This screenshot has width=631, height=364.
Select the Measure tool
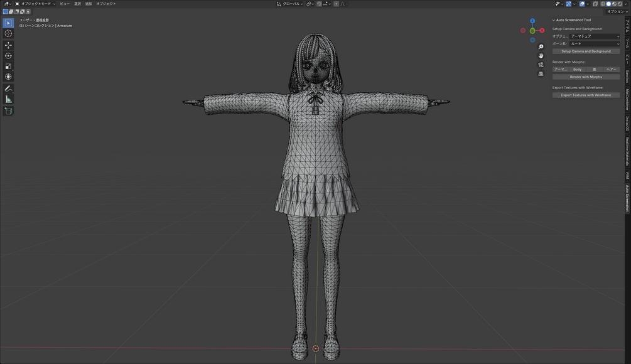[8, 99]
